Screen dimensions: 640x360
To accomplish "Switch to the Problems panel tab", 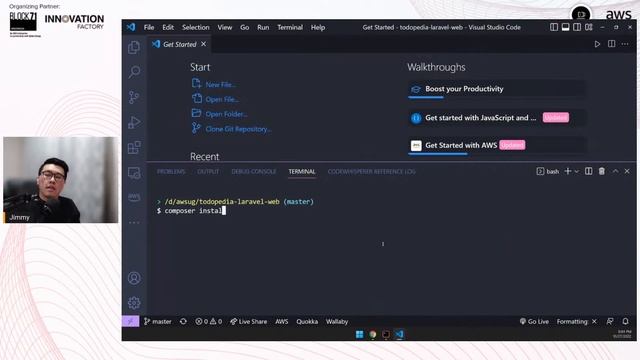I will [x=171, y=171].
